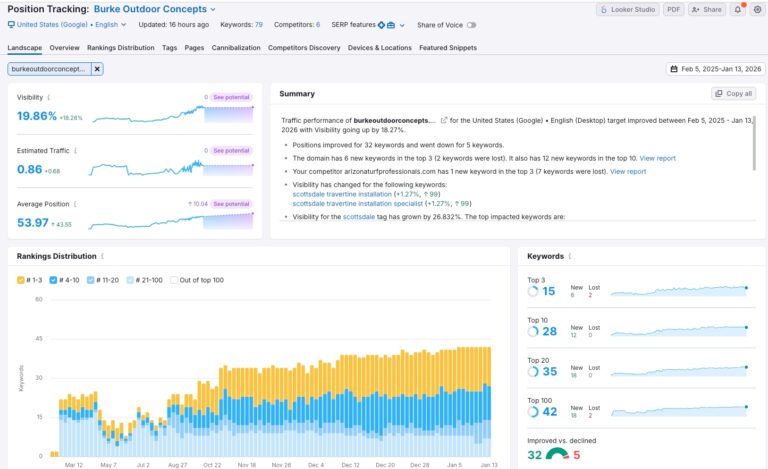Expand Burke Outdoor Concepts project dropdown

click(x=155, y=9)
